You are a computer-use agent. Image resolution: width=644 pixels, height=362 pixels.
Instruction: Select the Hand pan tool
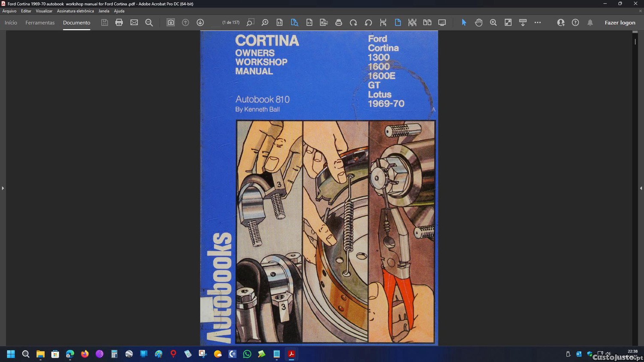[478, 22]
